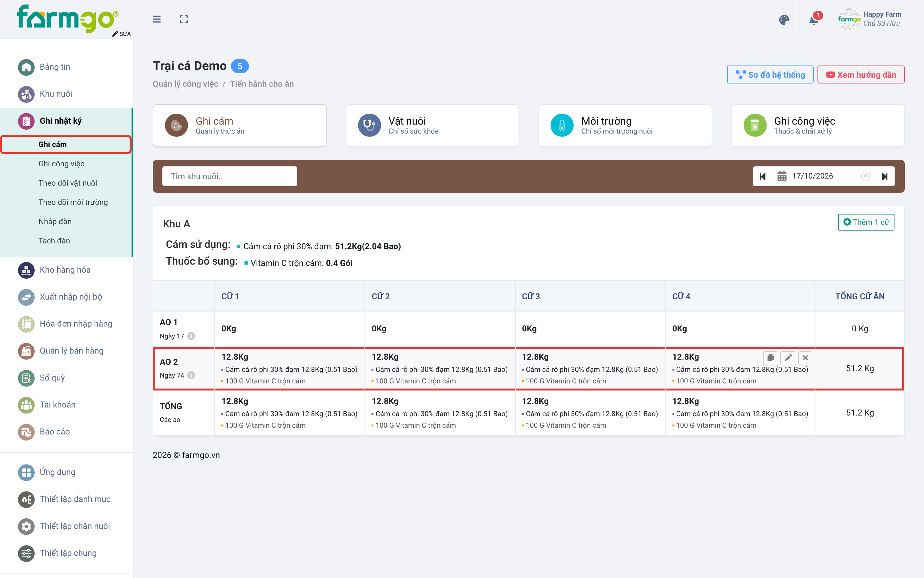Edit the AO 2 Cữ 4 feeding entry
The height and width of the screenshot is (578, 924).
pyautogui.click(x=788, y=358)
